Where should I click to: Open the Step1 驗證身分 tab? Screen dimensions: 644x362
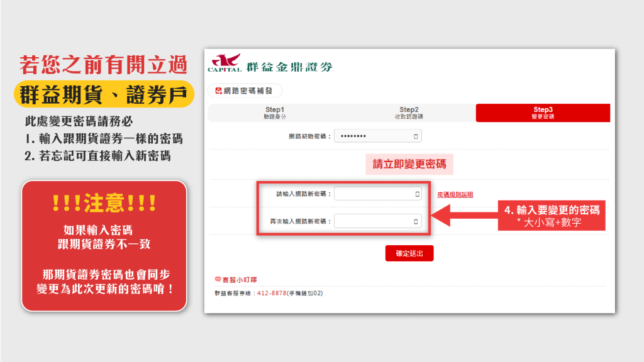click(275, 112)
